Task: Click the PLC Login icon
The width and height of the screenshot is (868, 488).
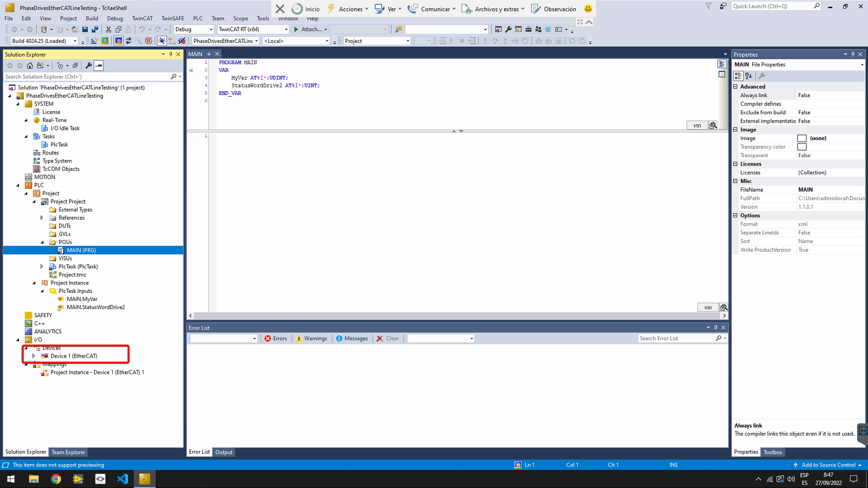Action: (x=442, y=41)
